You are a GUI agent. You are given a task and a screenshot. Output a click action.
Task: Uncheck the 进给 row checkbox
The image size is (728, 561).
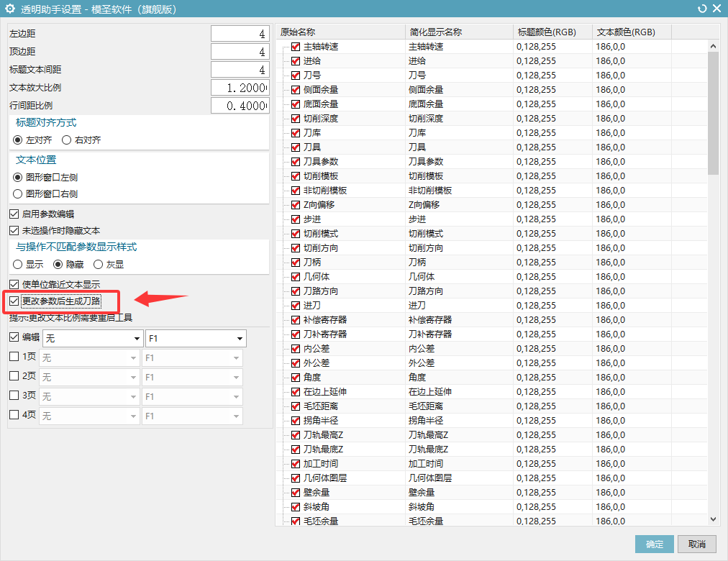tap(296, 61)
